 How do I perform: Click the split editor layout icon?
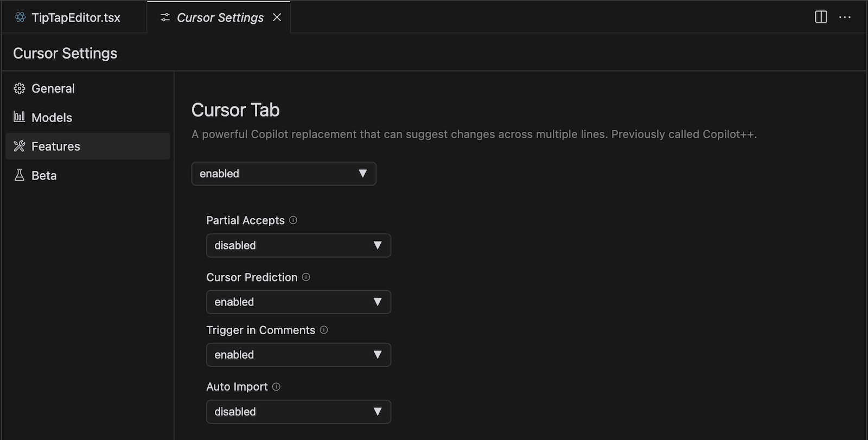point(821,17)
